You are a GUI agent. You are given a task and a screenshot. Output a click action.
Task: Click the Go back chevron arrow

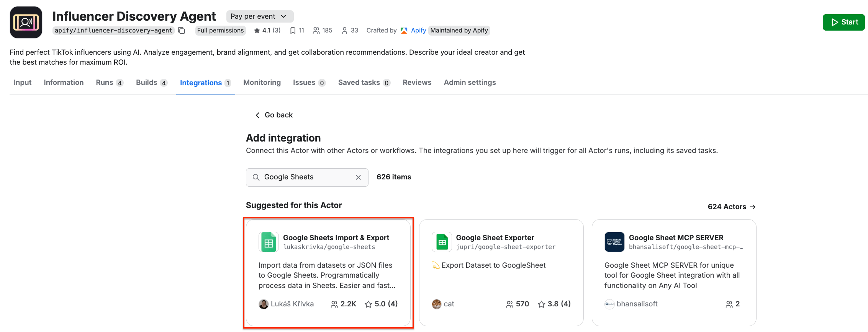pos(257,115)
